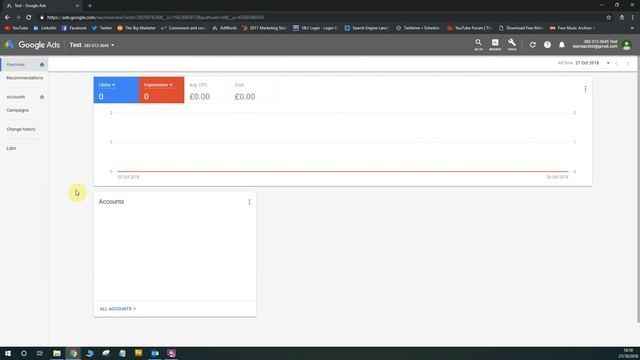
Task: Open the Windows Start menu
Action: 8,353
